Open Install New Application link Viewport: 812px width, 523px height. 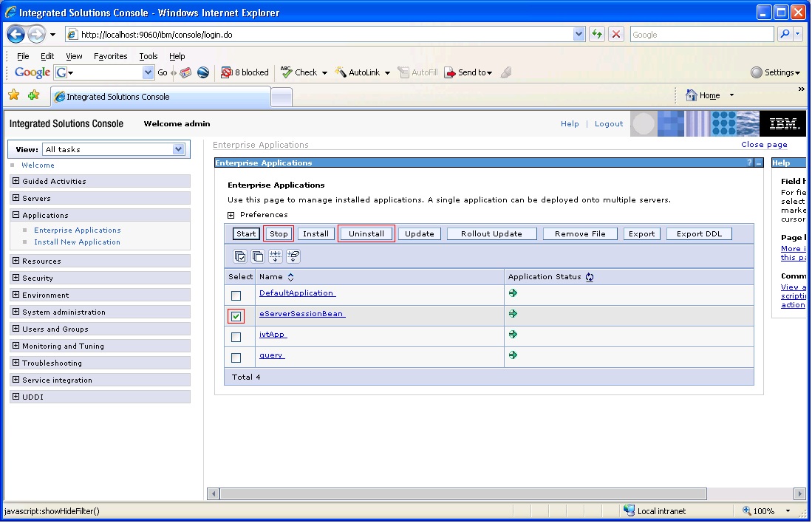click(77, 242)
